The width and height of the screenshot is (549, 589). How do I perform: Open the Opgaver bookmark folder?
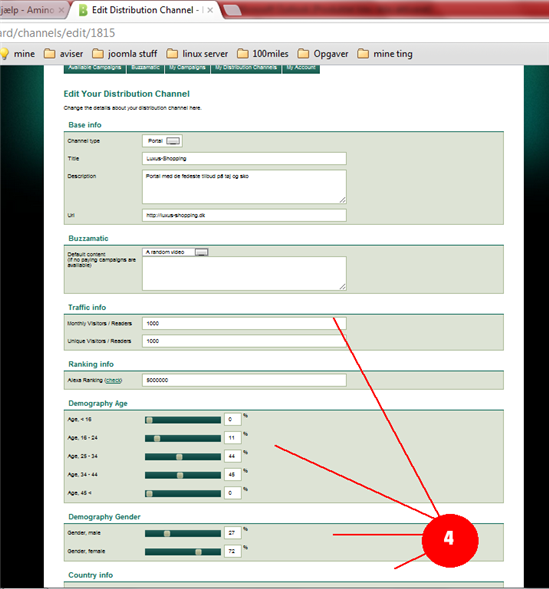323,54
